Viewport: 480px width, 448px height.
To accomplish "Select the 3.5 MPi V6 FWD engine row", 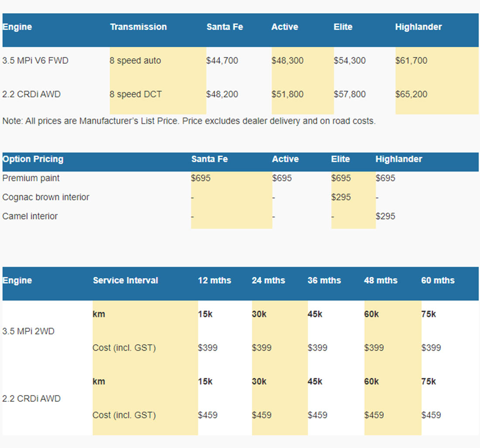I will 35,61.
